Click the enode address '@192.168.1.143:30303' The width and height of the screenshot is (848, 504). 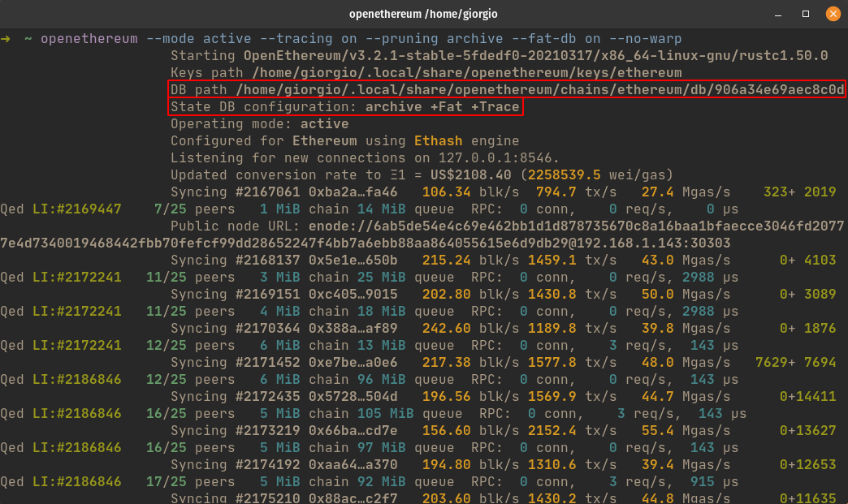(x=649, y=243)
